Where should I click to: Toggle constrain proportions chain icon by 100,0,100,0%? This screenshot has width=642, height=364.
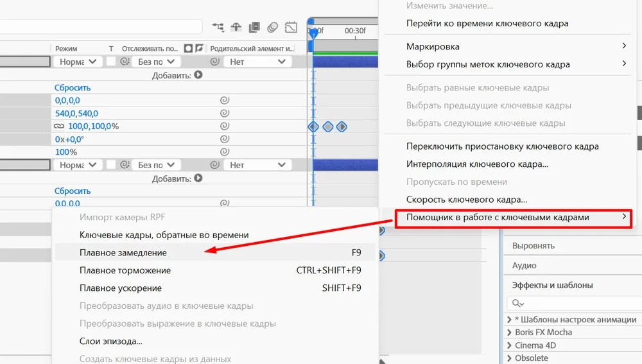point(59,126)
